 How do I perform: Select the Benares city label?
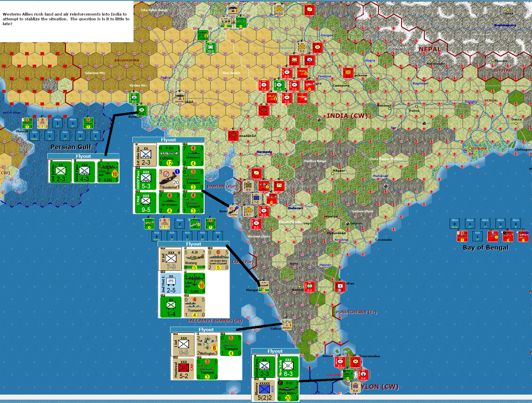pos(384,105)
